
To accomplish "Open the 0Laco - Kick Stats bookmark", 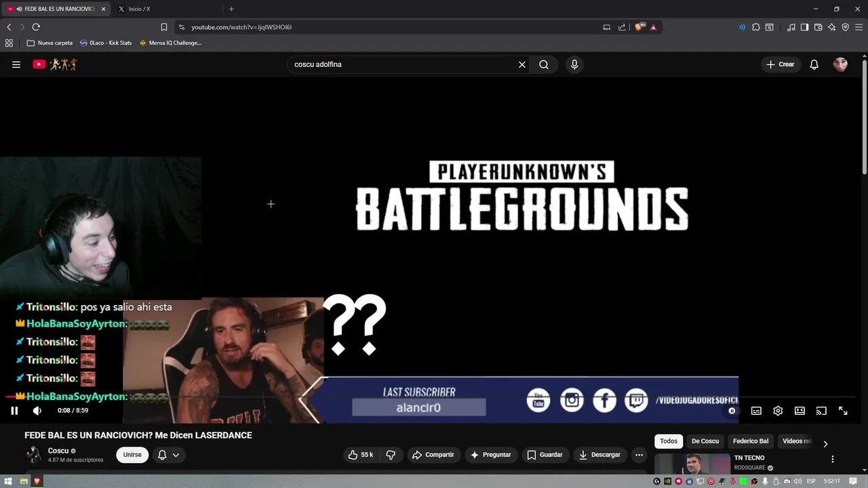I will click(106, 43).
